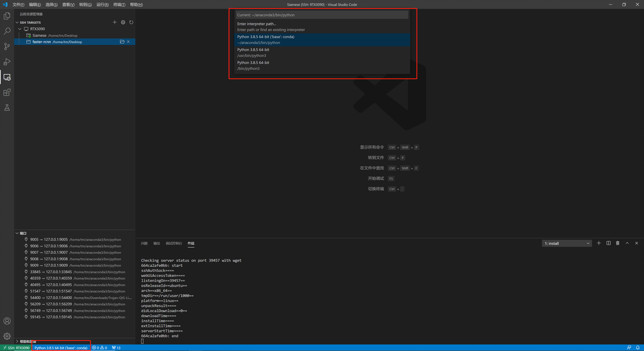Select Python interpreter at /bin/python3
Image resolution: width=644 pixels, height=351 pixels.
click(322, 65)
